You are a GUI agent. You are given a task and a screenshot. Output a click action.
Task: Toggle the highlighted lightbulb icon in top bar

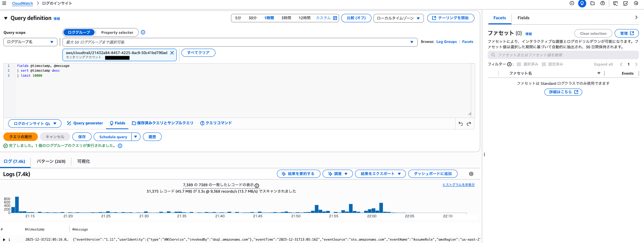click(582, 3)
